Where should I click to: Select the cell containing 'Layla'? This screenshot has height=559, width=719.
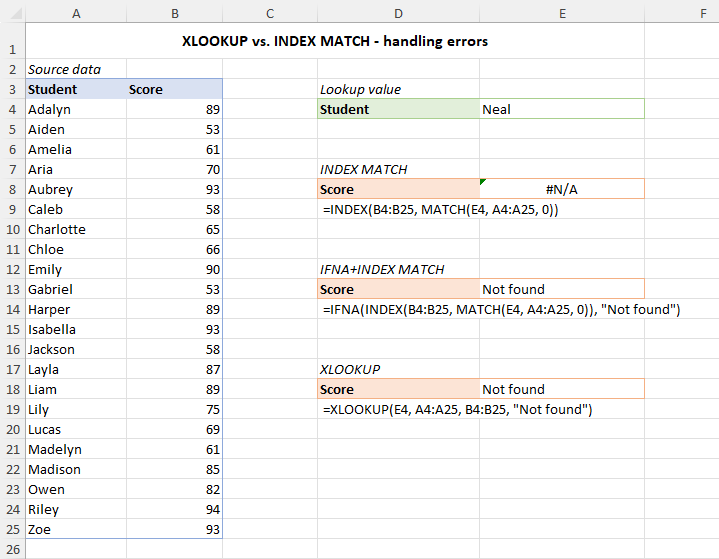tap(76, 369)
